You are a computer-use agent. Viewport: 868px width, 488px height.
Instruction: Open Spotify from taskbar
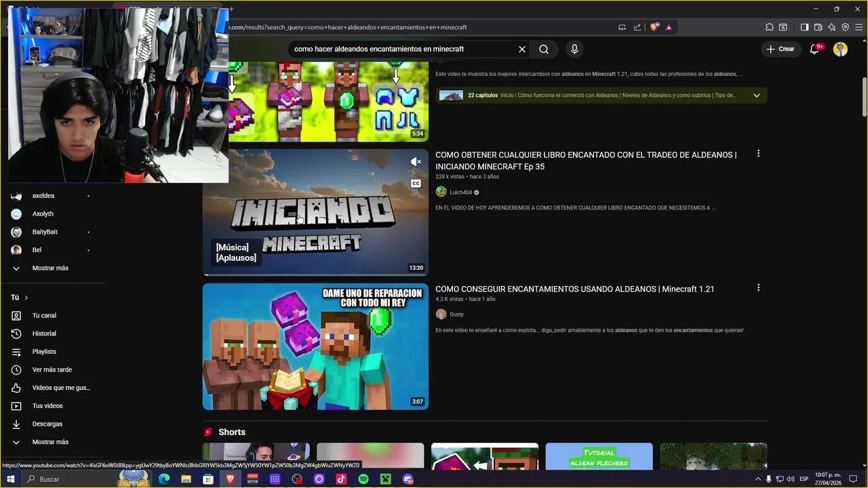point(363,479)
